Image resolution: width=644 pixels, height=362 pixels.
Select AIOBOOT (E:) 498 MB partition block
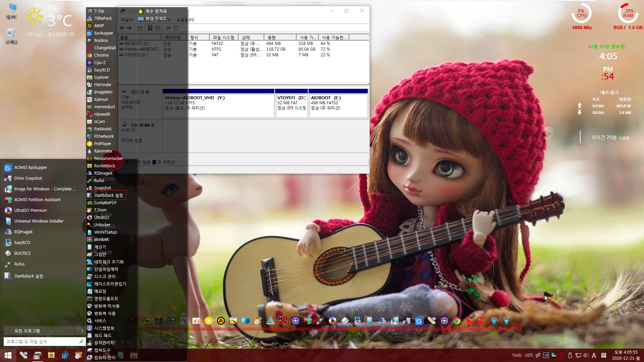coord(338,103)
